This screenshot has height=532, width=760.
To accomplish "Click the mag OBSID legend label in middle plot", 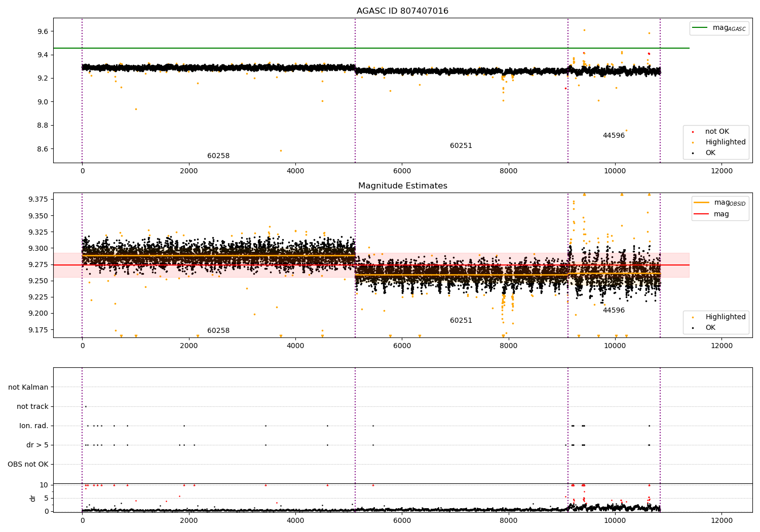I will 730,203.
